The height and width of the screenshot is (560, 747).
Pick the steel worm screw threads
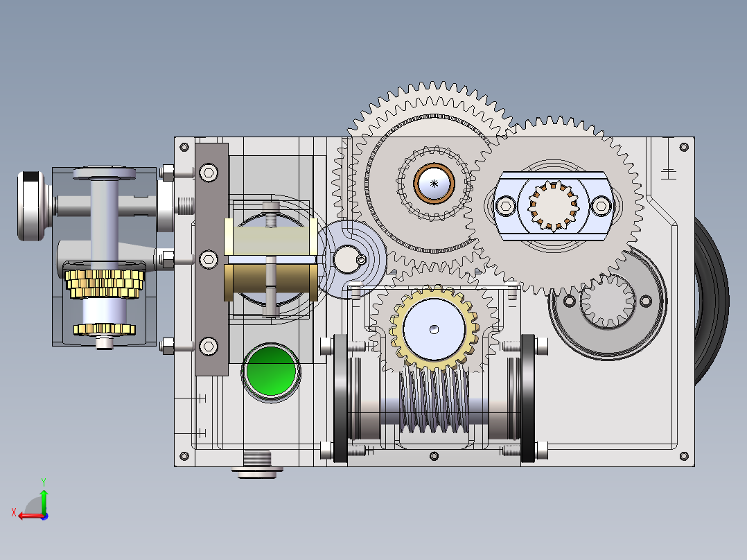[x=434, y=399]
